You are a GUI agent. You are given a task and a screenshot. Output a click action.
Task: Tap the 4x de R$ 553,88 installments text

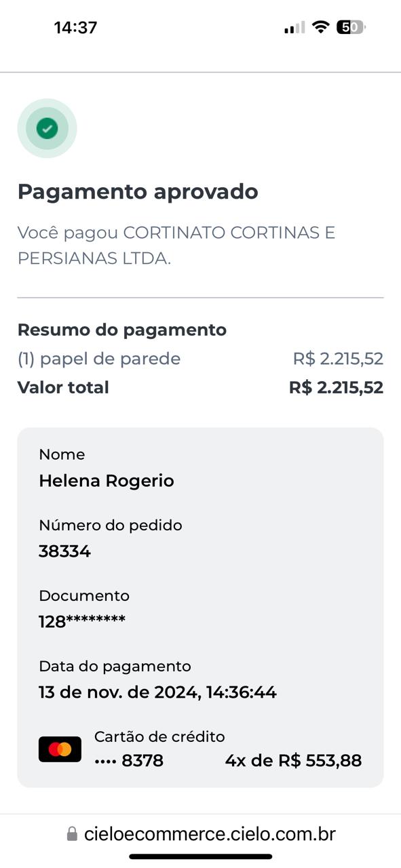tap(293, 761)
